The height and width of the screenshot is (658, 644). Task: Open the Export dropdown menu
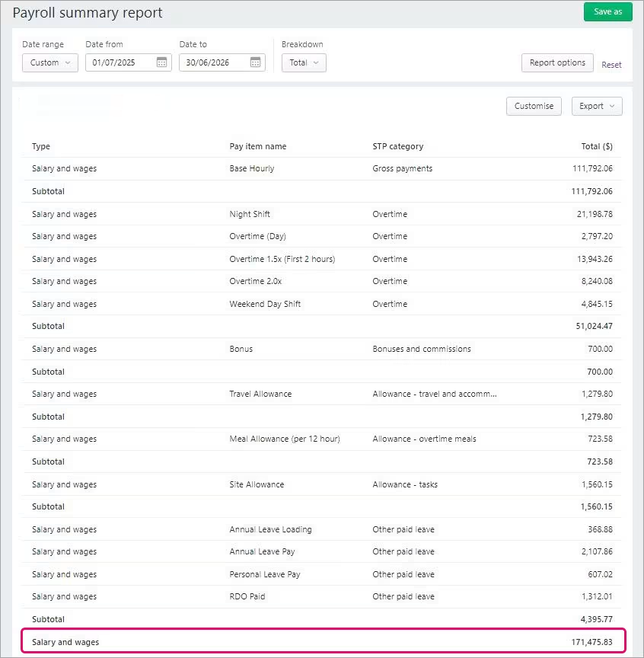click(x=597, y=106)
